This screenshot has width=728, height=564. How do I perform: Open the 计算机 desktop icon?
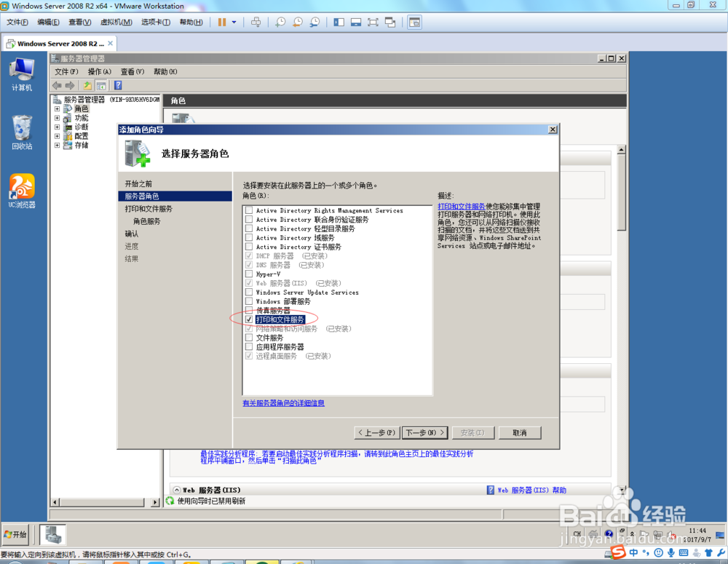[x=21, y=74]
